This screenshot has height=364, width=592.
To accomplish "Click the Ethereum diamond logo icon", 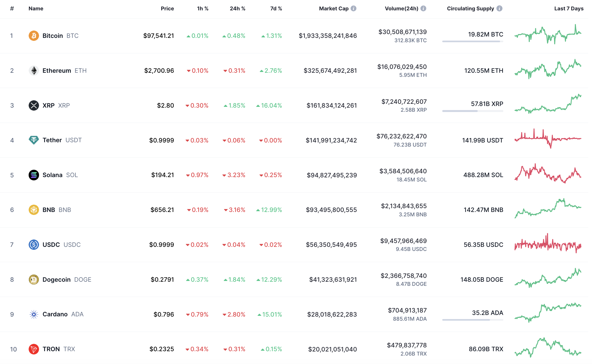I will pos(34,71).
